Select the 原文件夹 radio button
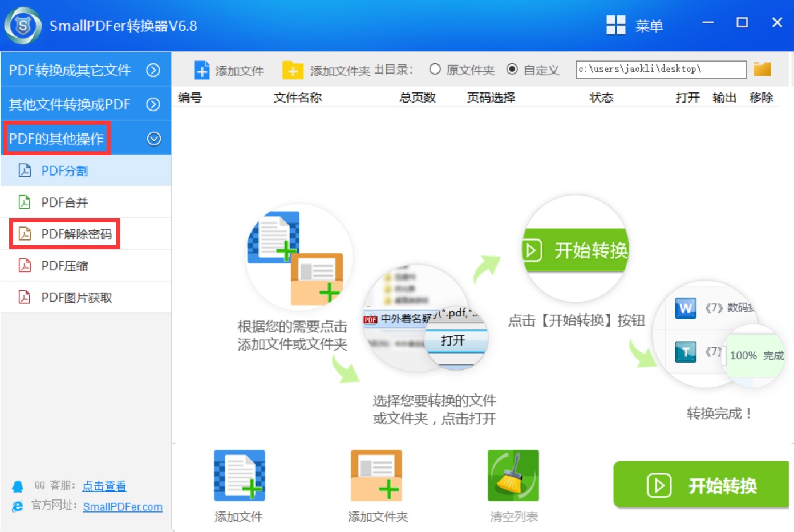This screenshot has width=794, height=532. coord(435,69)
